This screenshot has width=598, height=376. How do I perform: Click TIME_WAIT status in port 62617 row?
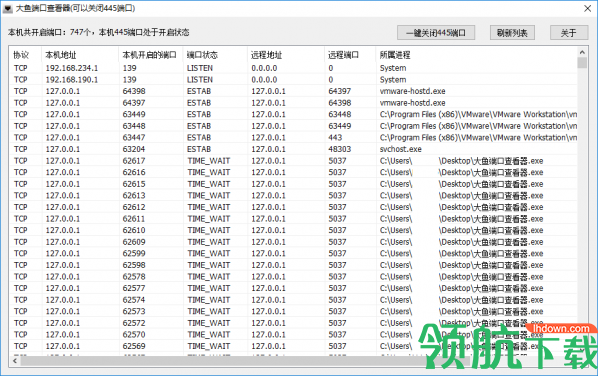click(x=209, y=161)
